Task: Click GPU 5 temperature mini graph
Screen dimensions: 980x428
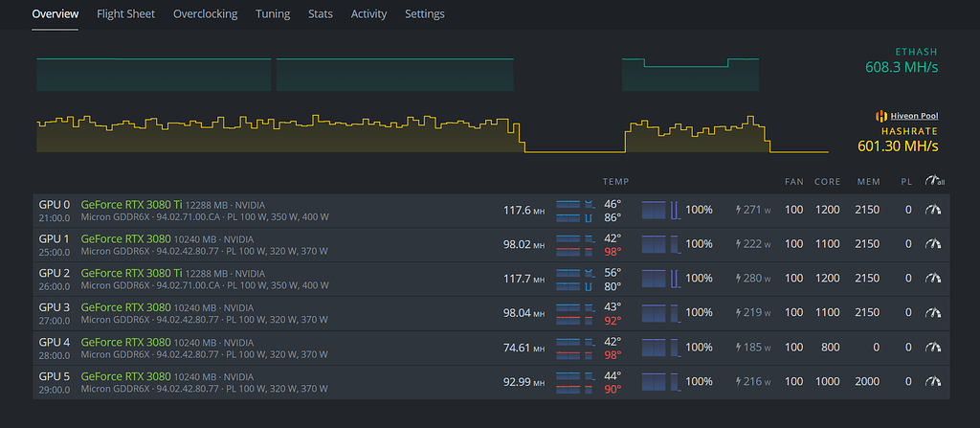Action: [x=574, y=383]
